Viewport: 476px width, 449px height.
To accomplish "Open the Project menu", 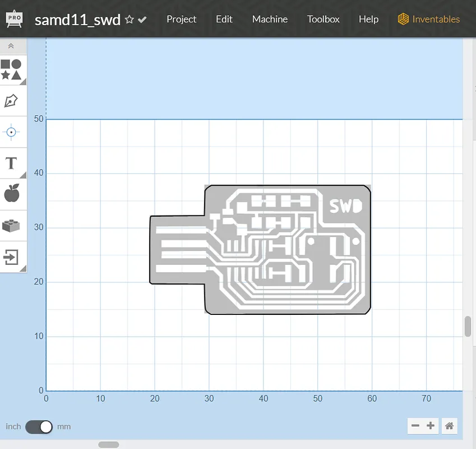I will tap(181, 19).
